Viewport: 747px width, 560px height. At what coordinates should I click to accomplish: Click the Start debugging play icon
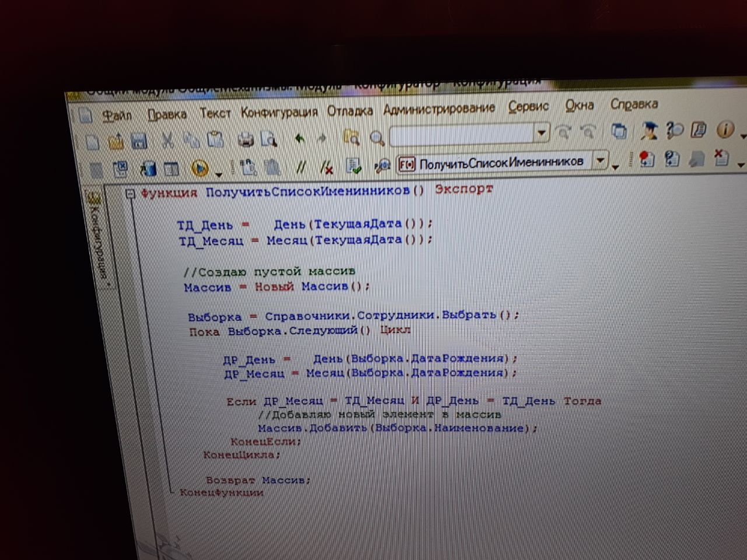coord(200,169)
